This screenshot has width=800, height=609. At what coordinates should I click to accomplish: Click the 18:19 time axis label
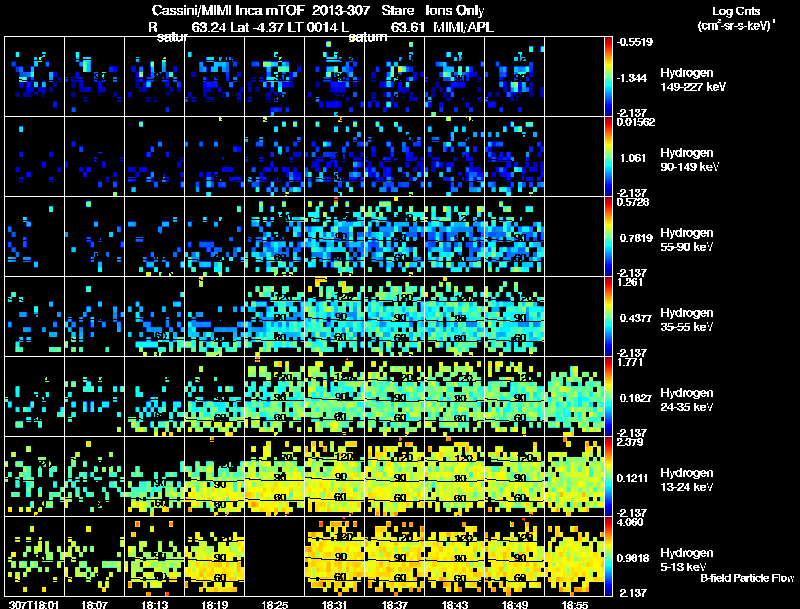214,605
